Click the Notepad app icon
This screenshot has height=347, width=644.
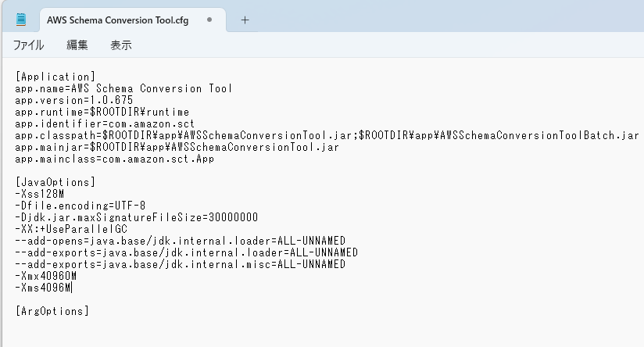point(21,20)
